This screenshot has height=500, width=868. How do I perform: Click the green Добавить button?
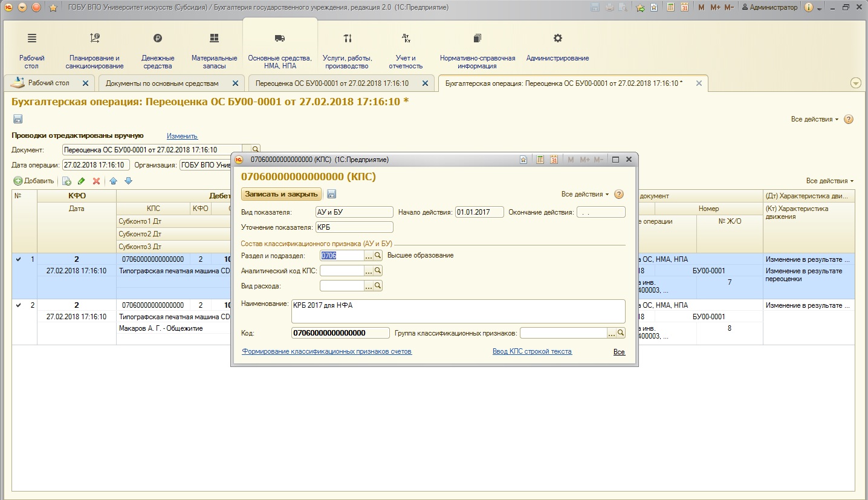click(34, 181)
